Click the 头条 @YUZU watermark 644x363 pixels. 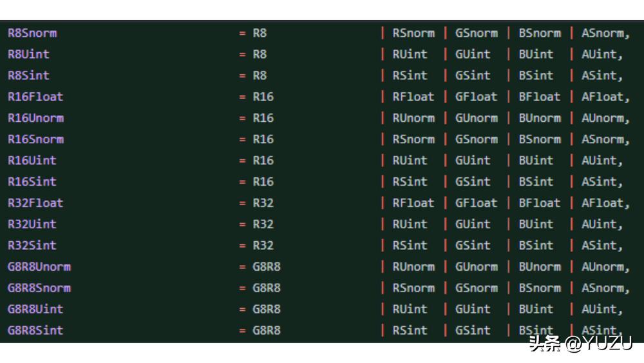[580, 344]
